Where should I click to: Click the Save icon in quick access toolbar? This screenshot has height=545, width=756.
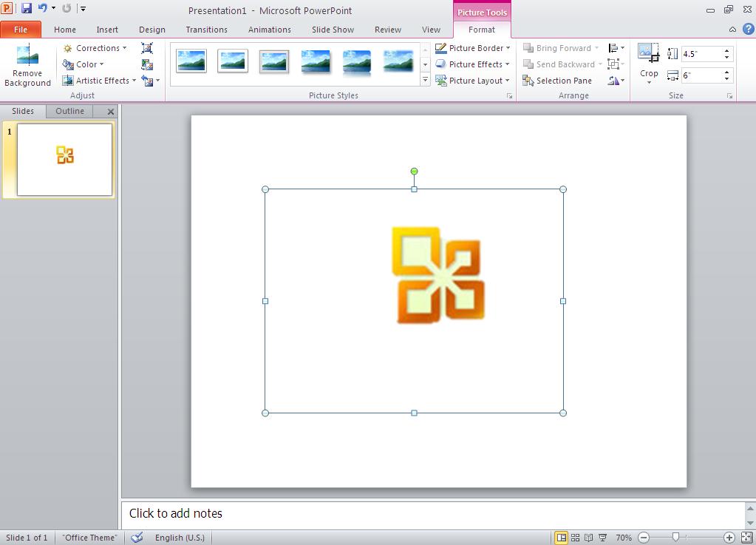coord(26,8)
